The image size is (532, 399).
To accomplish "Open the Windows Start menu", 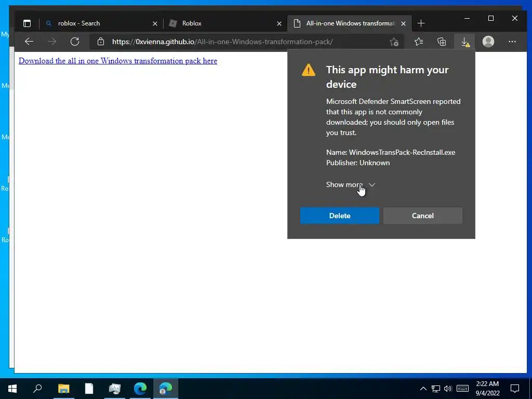I will pos(12,389).
